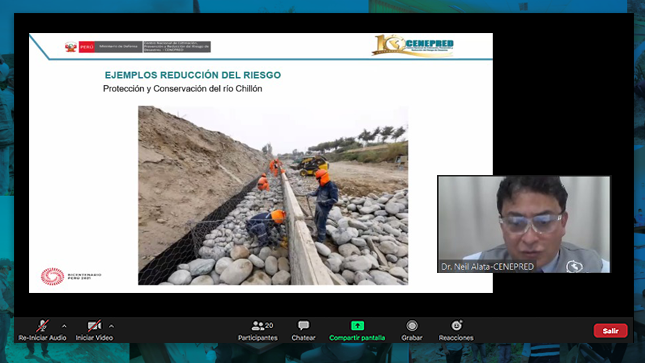The height and width of the screenshot is (363, 645).
Task: Click the Grabar record circle icon
Action: 412,326
